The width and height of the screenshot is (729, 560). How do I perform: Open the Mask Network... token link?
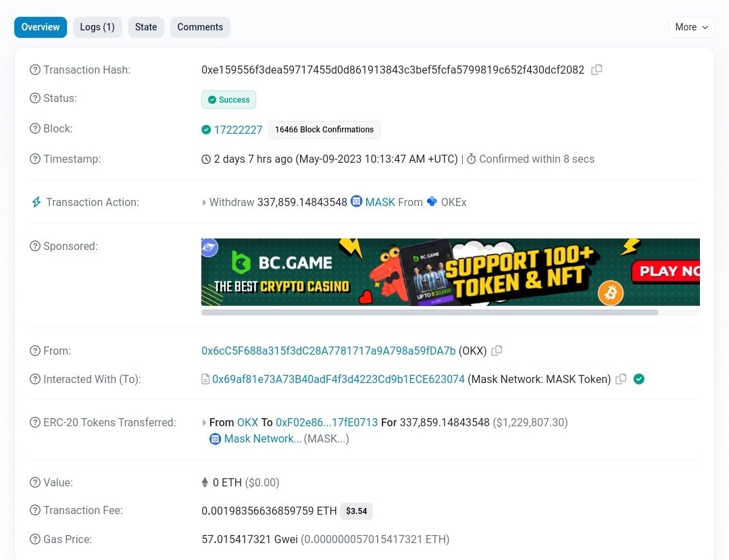[263, 438]
